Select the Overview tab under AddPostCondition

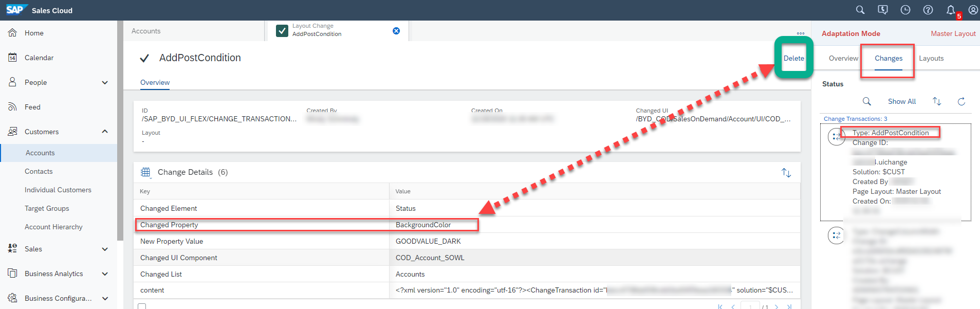tap(155, 82)
